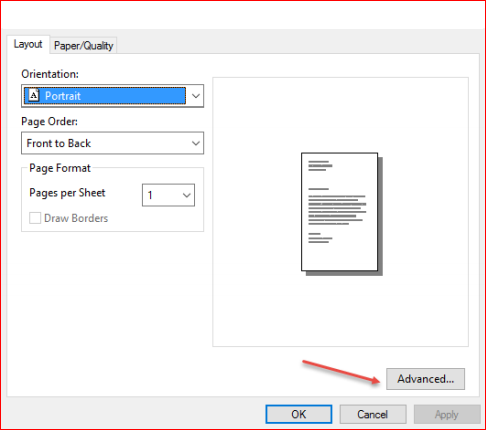
Task: Confirm with the OK button
Action: [x=299, y=414]
